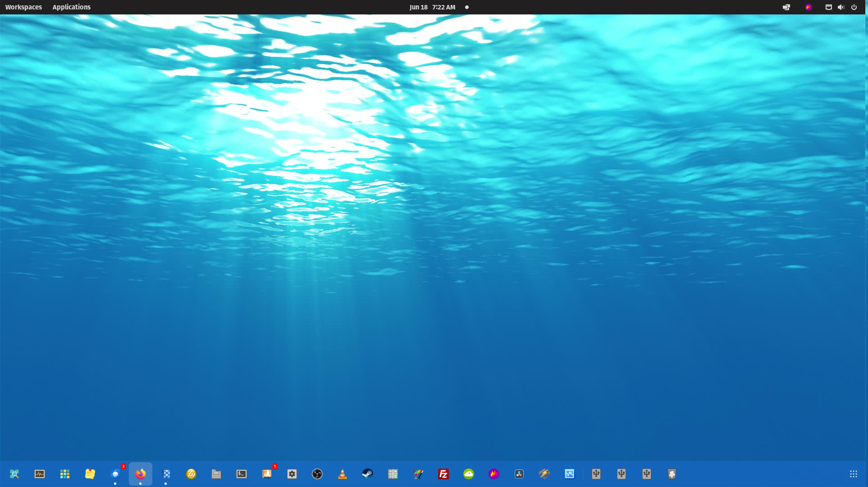Launch the gold Fontforge-style app icon
This screenshot has height=487, width=868.
(x=191, y=474)
